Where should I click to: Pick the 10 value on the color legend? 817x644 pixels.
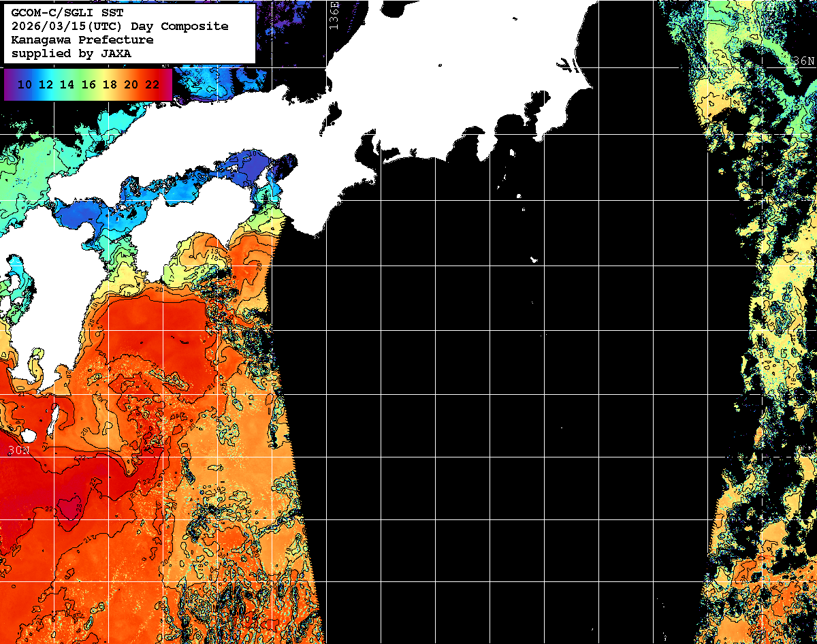25,85
